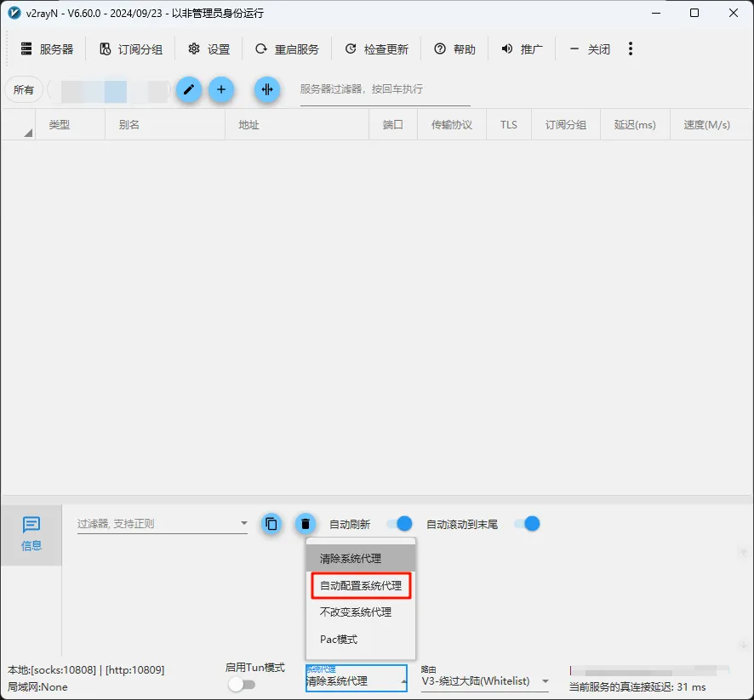Click the 当前服务的真连接延迟: 31 ms text
754x700 pixels.
[637, 687]
